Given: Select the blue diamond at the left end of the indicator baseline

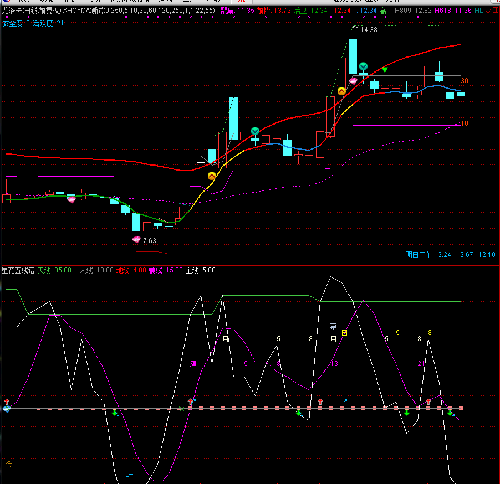Looking at the screenshot, I should pos(7,409).
